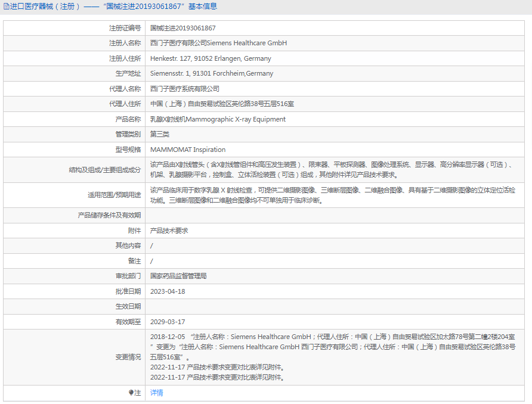Select agent name 西门子医疗系统有限公司
The height and width of the screenshot is (404, 532).
point(185,89)
